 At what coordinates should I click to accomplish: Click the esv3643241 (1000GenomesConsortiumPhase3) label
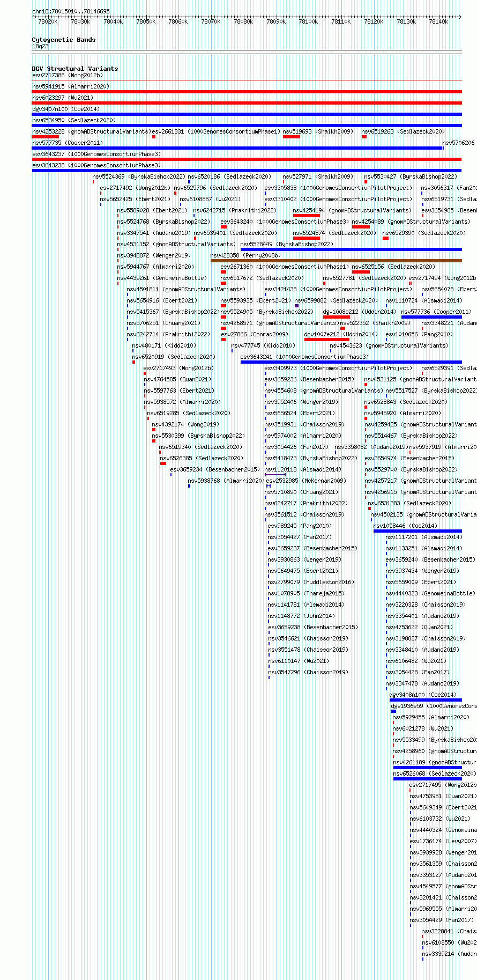click(304, 357)
